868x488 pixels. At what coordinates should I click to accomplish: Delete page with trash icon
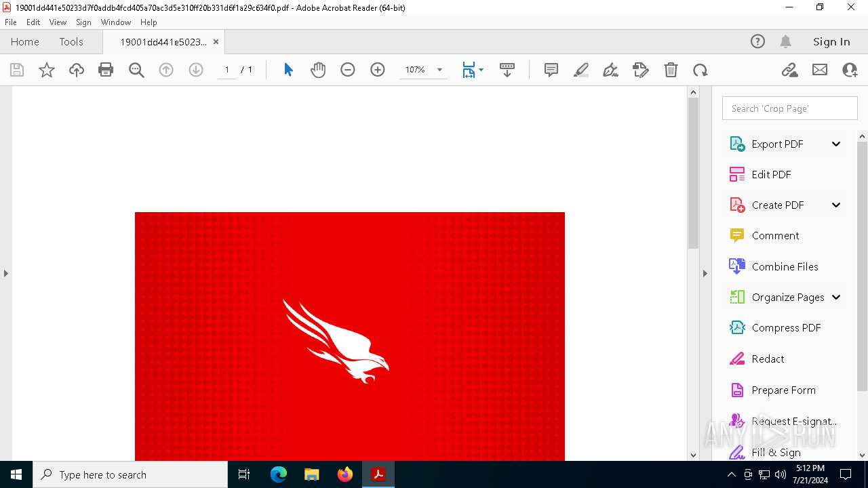click(671, 70)
